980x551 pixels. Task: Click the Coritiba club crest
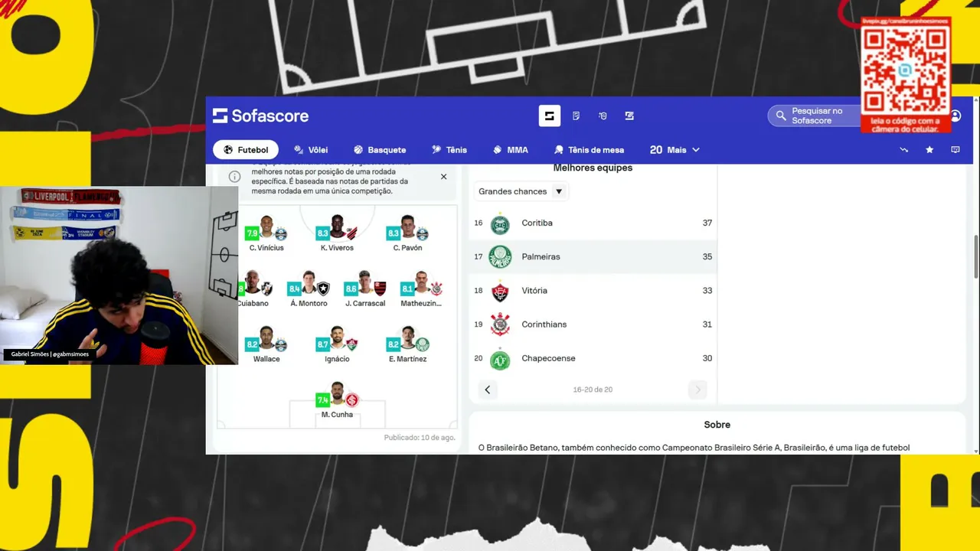[500, 223]
